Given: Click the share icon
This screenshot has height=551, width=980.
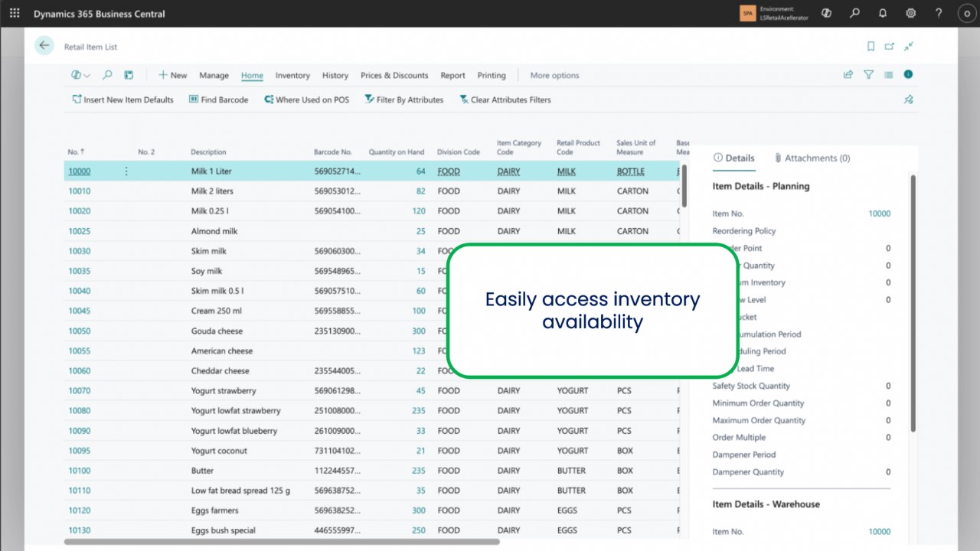Looking at the screenshot, I should pyautogui.click(x=848, y=75).
